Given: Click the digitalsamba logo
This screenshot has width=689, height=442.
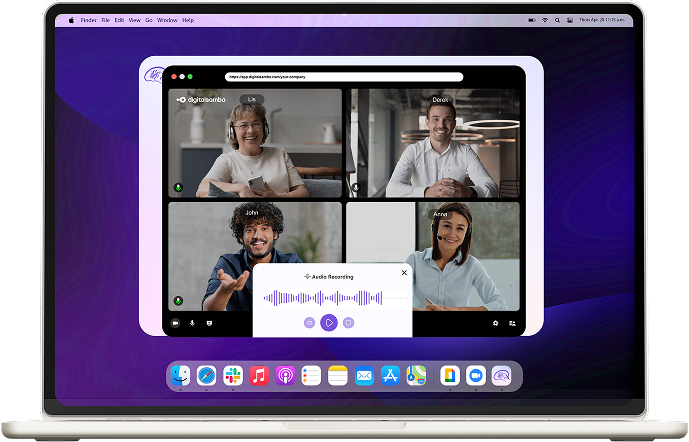Looking at the screenshot, I should (x=201, y=100).
